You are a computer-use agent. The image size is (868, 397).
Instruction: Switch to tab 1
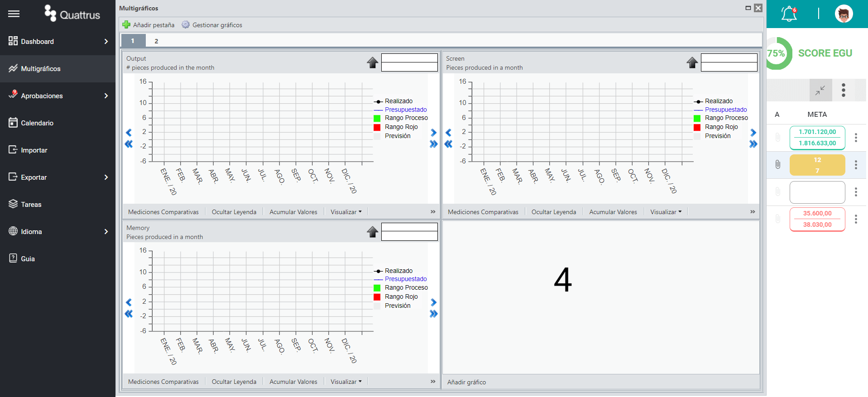click(x=133, y=41)
